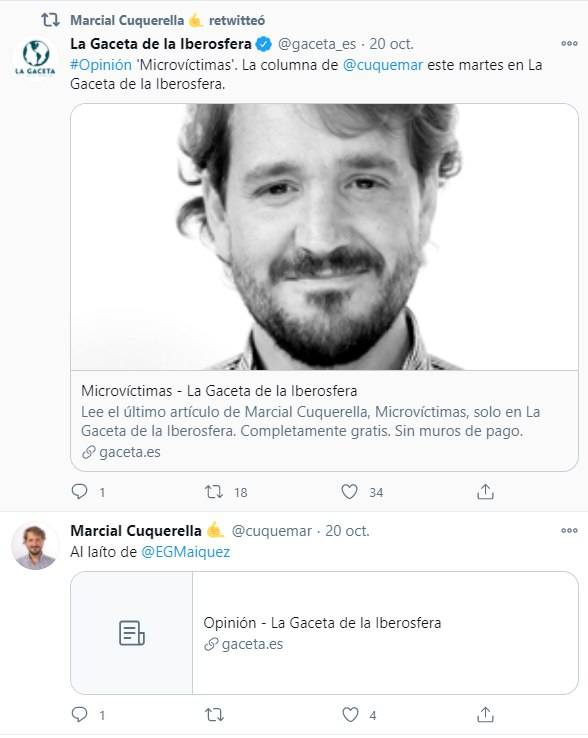
Task: Reply to Marcial Cuquerella's 'Al laíto' tweet
Action: pyautogui.click(x=80, y=714)
